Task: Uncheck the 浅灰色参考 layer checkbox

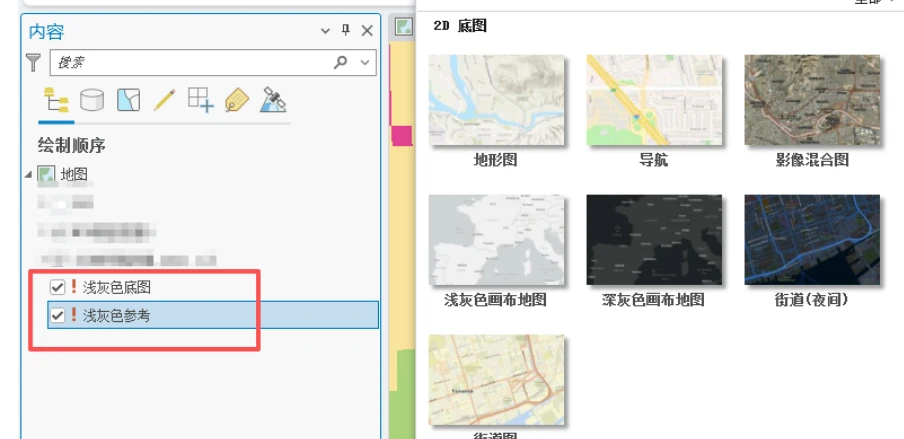Action: tap(58, 316)
